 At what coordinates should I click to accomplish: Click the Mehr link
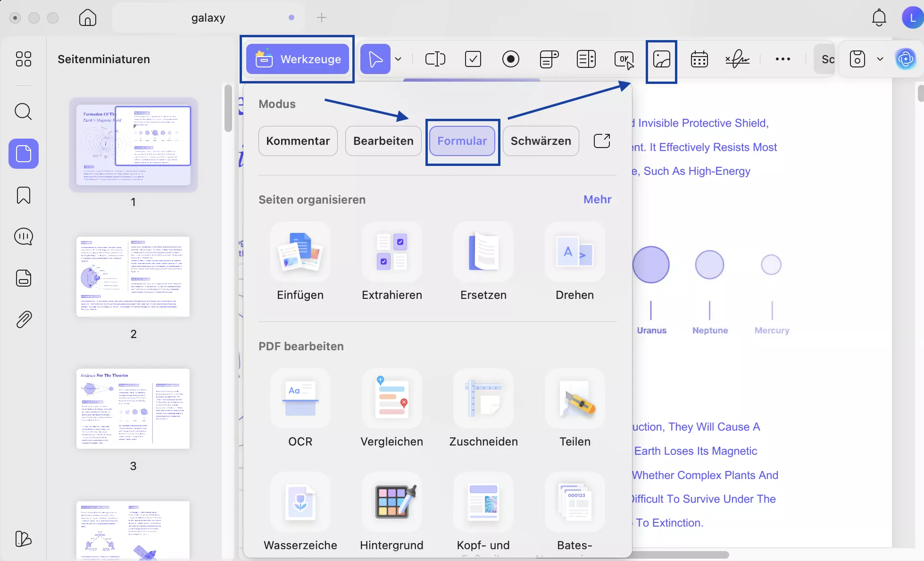pos(597,199)
